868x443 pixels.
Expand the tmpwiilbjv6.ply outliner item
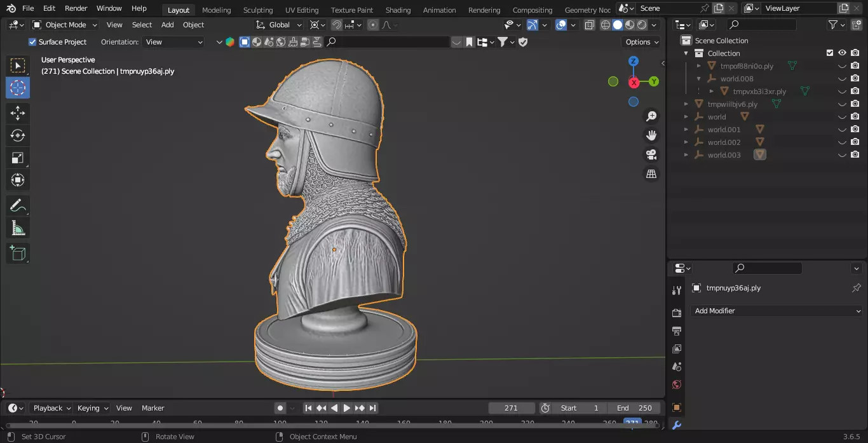686,104
